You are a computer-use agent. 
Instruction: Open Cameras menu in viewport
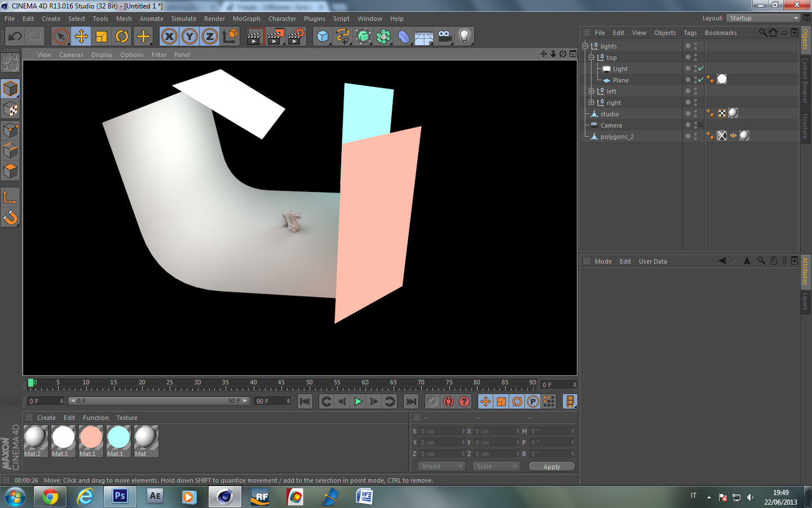(x=71, y=55)
